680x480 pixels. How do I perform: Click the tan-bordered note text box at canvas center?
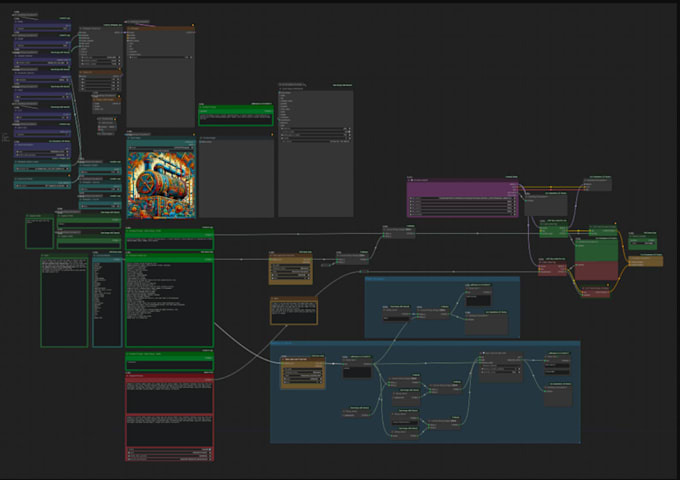(x=294, y=312)
